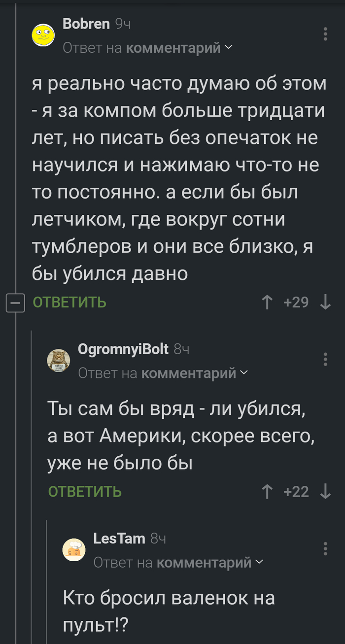Click Bobren's comment rating +29
345x644 pixels.
click(x=296, y=302)
